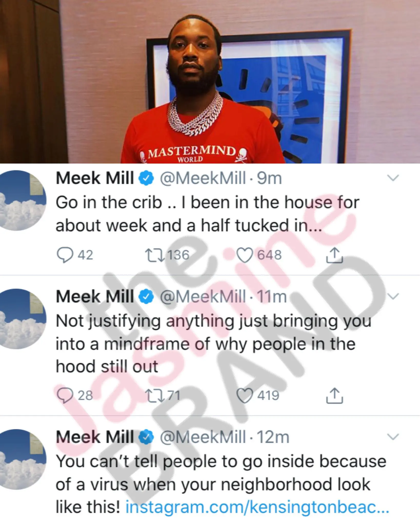The height and width of the screenshot is (525, 420).
Task: Open options chevron on the 11m tweet
Action: coord(393,296)
